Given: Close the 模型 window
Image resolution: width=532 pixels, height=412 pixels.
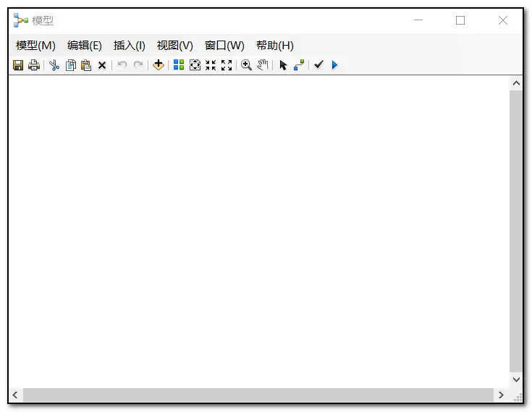Looking at the screenshot, I should tap(502, 20).
